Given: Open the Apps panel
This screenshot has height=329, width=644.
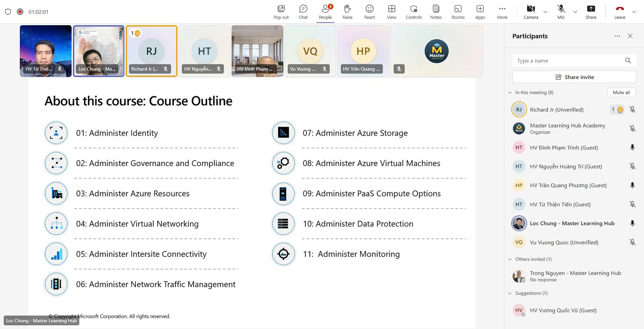Looking at the screenshot, I should (x=480, y=12).
